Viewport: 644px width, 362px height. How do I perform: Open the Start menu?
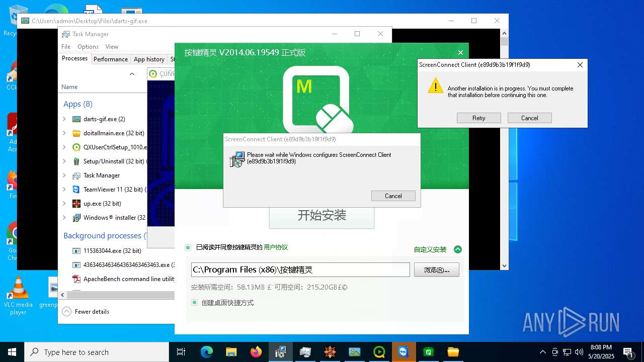pyautogui.click(x=12, y=352)
